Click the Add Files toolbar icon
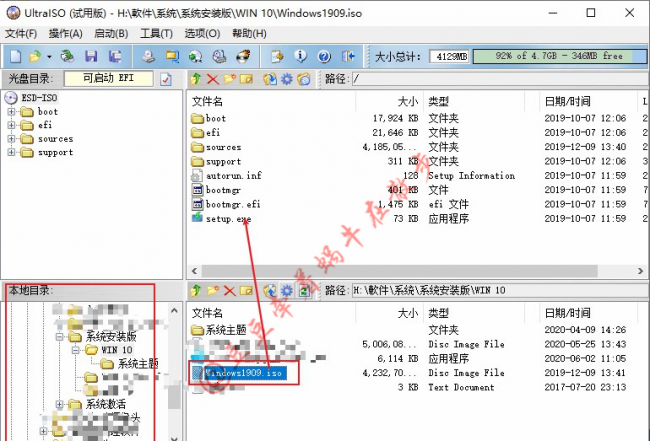650x441 pixels. tap(277, 56)
